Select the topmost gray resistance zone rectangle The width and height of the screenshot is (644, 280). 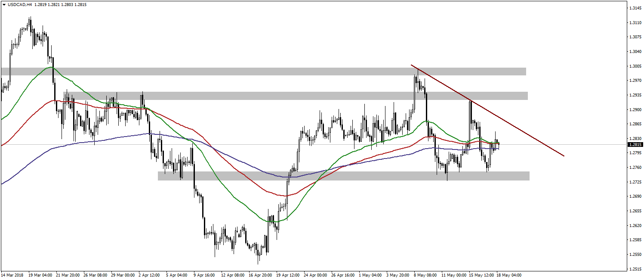263,72
